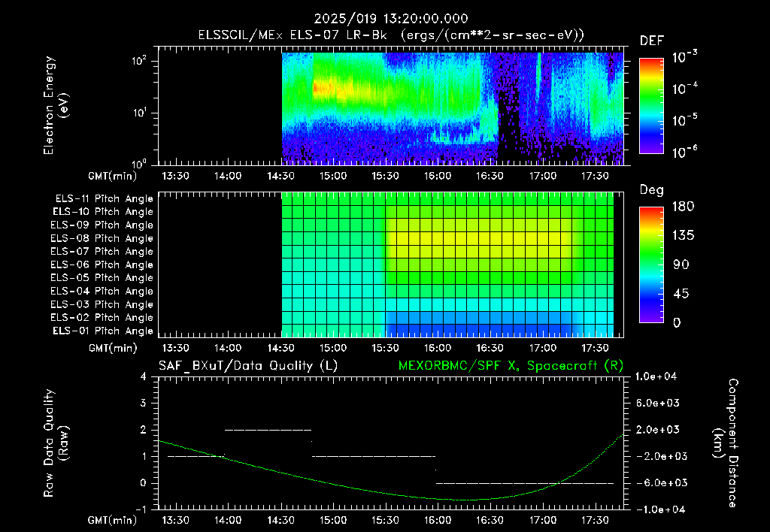The width and height of the screenshot is (770, 532).
Task: Click the "Deg" label above the color bar
Action: [651, 190]
